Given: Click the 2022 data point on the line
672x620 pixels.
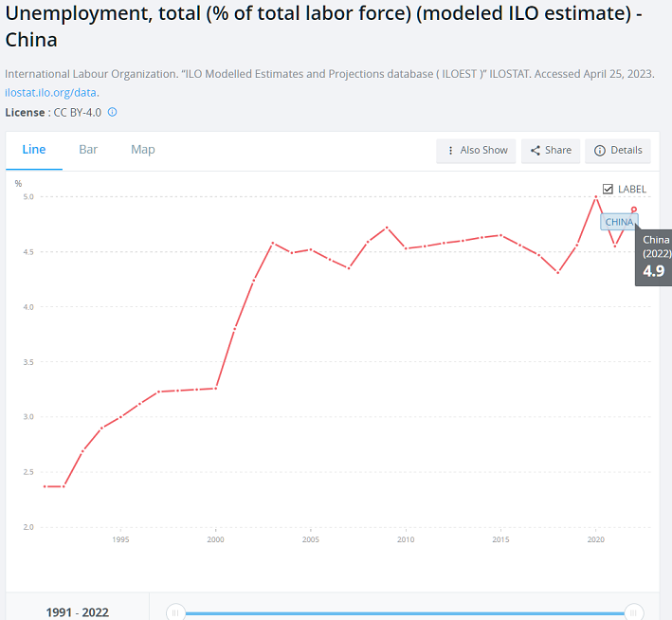Looking at the screenshot, I should tap(634, 210).
